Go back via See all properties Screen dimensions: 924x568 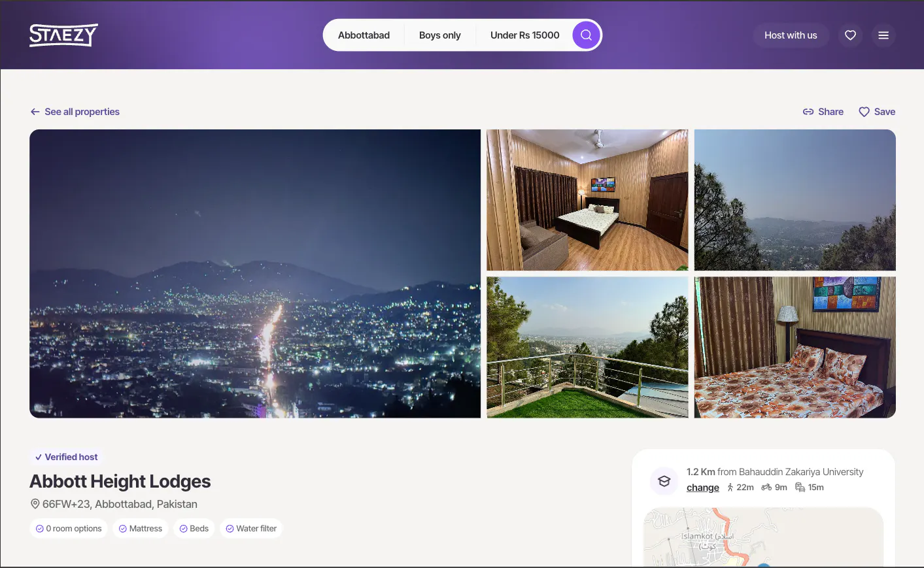pyautogui.click(x=75, y=112)
